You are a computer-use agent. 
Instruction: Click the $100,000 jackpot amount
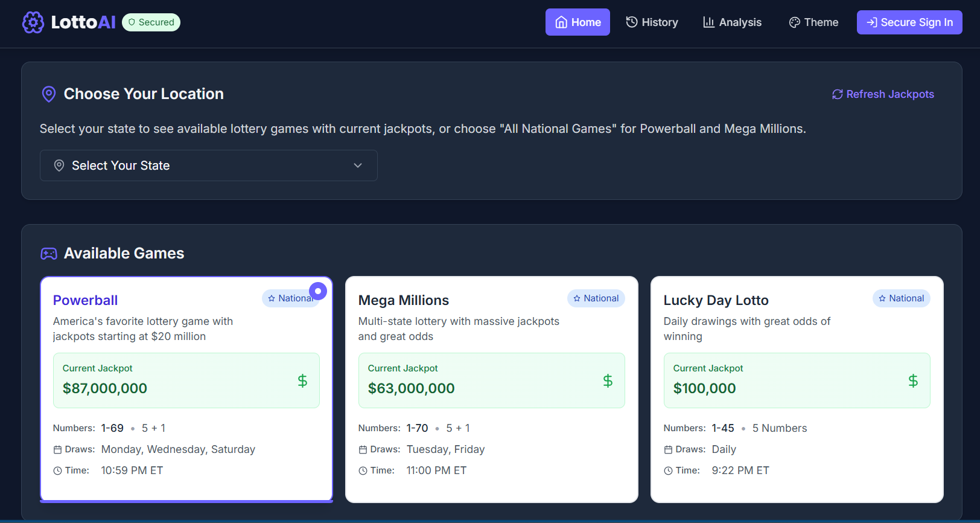pyautogui.click(x=705, y=388)
